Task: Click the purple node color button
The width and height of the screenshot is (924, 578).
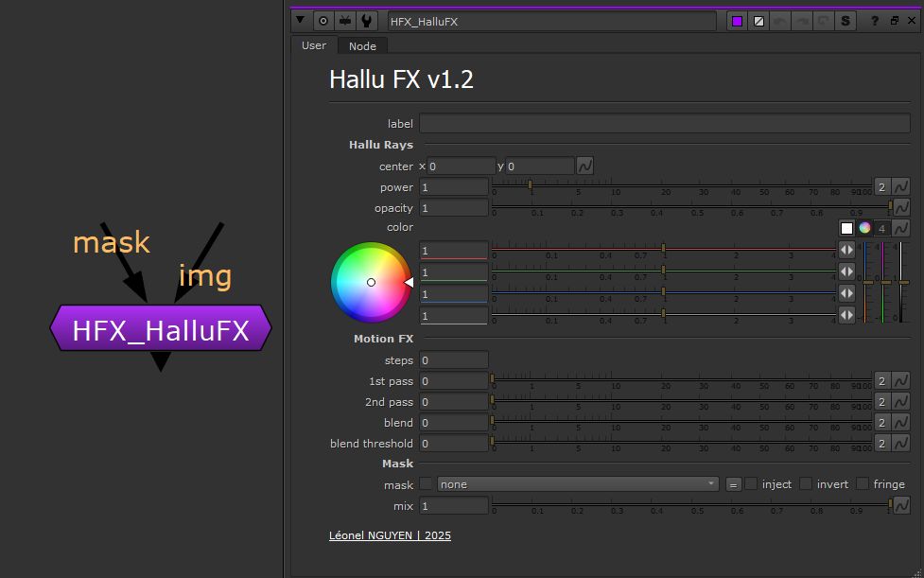Action: (x=738, y=21)
